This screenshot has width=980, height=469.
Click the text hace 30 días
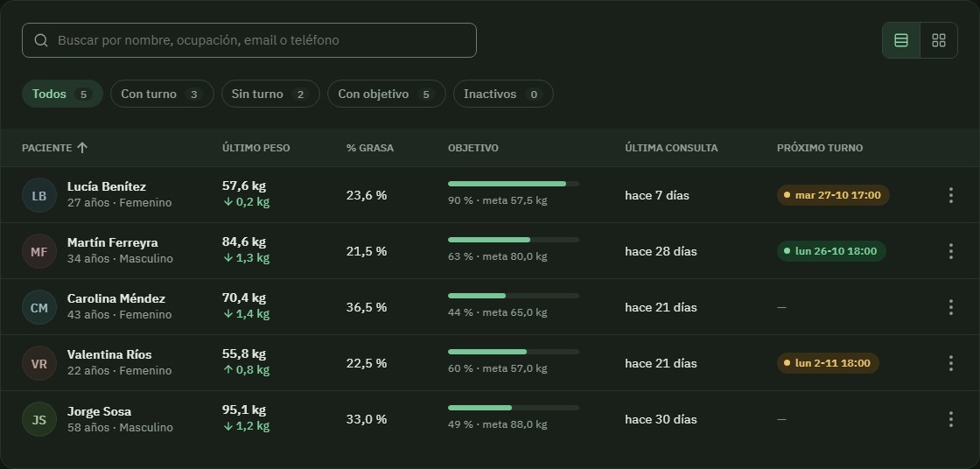pos(661,419)
